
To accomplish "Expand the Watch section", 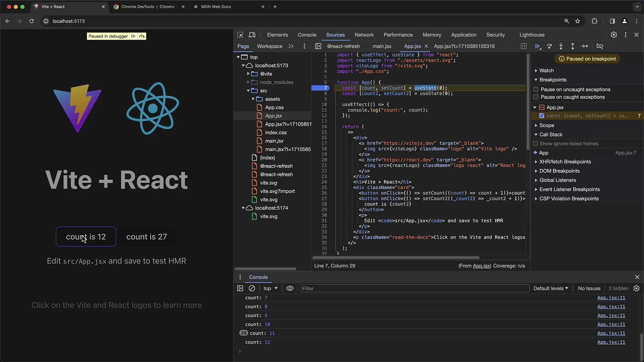I will [546, 71].
